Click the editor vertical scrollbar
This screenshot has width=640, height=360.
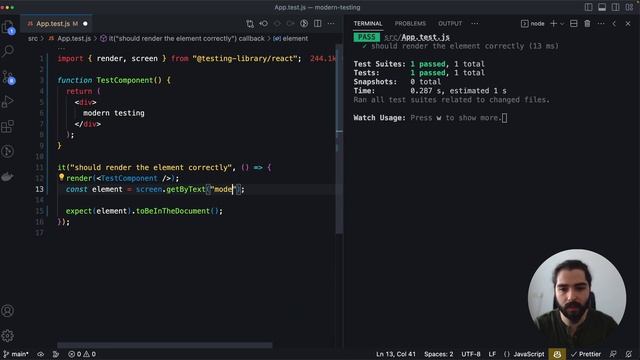tap(339, 139)
